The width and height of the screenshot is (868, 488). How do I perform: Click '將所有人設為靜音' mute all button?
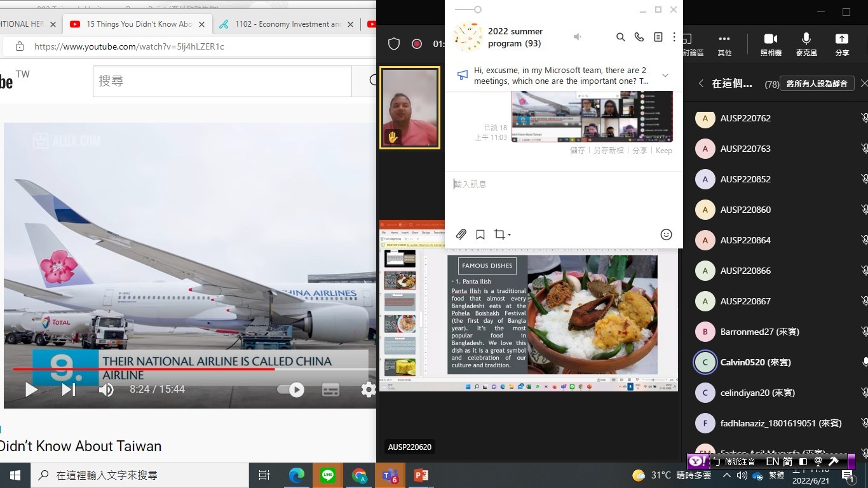coord(817,83)
